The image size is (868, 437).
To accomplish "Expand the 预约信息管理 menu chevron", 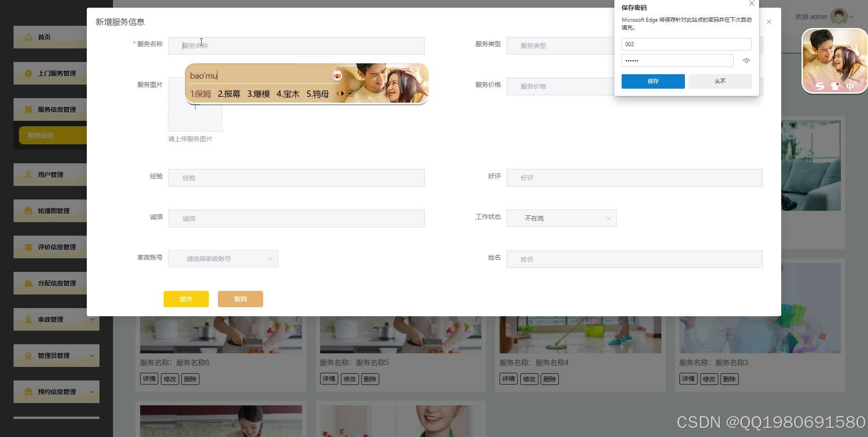I will [92, 392].
